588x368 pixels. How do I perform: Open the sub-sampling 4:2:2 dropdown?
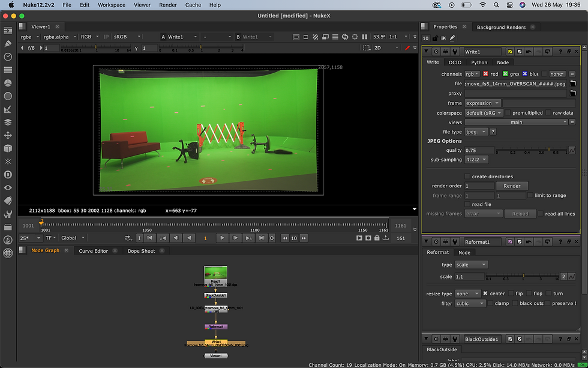[476, 160]
